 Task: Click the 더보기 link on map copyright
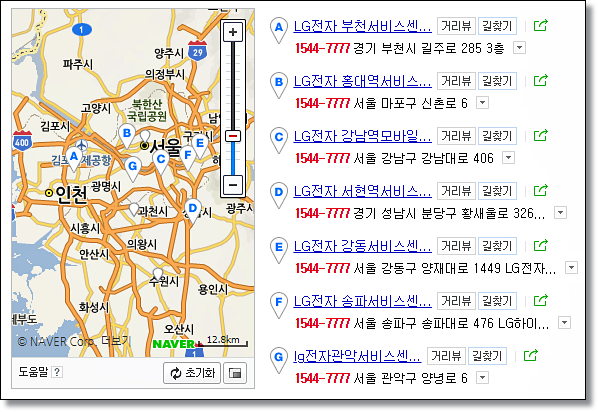pos(116,341)
